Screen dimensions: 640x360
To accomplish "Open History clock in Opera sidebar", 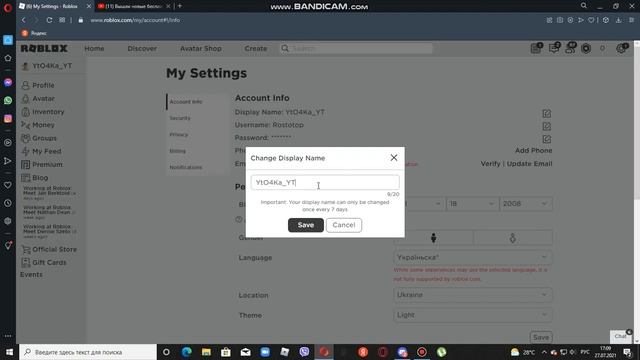I will tap(8, 203).
